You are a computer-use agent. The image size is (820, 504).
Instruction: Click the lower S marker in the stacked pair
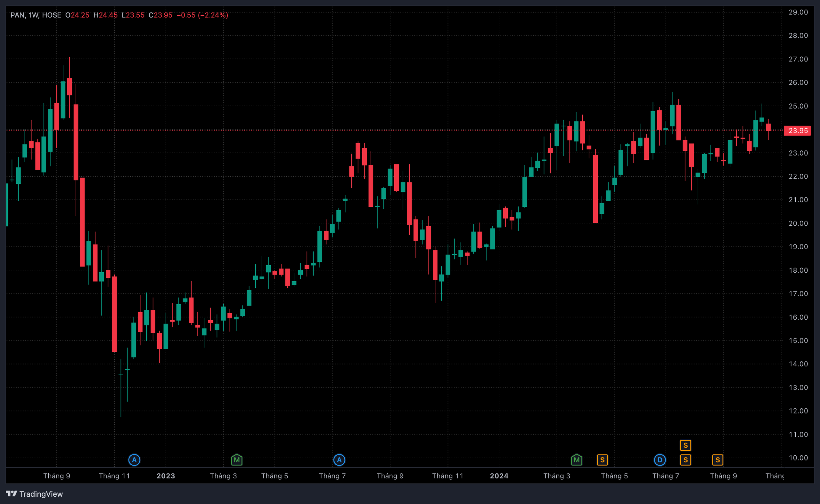point(685,460)
